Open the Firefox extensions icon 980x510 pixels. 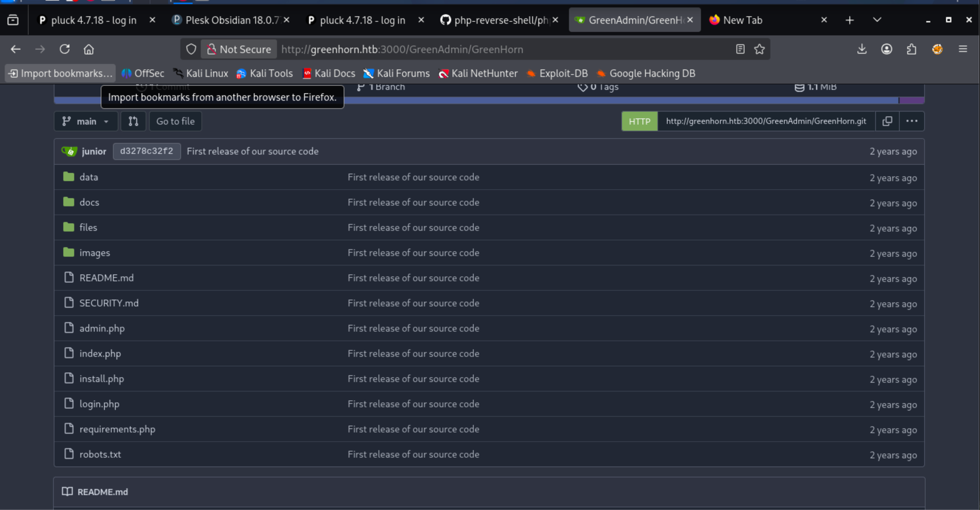click(x=911, y=49)
